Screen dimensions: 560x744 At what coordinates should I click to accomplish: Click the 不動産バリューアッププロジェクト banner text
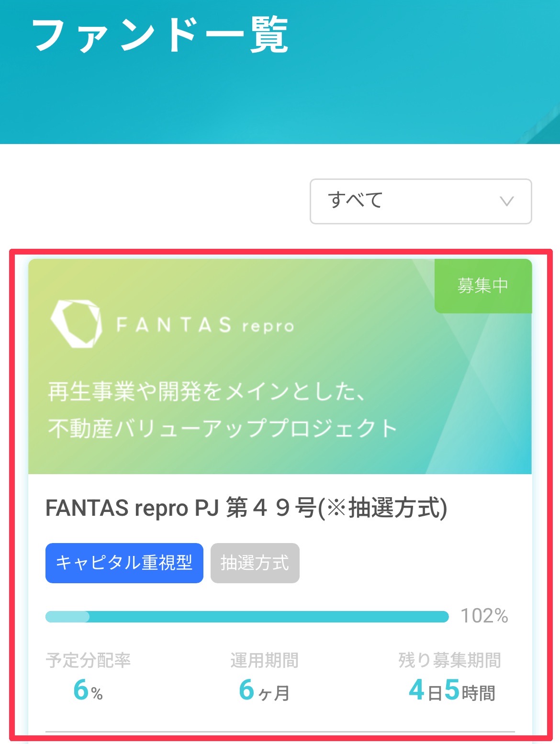pyautogui.click(x=223, y=428)
